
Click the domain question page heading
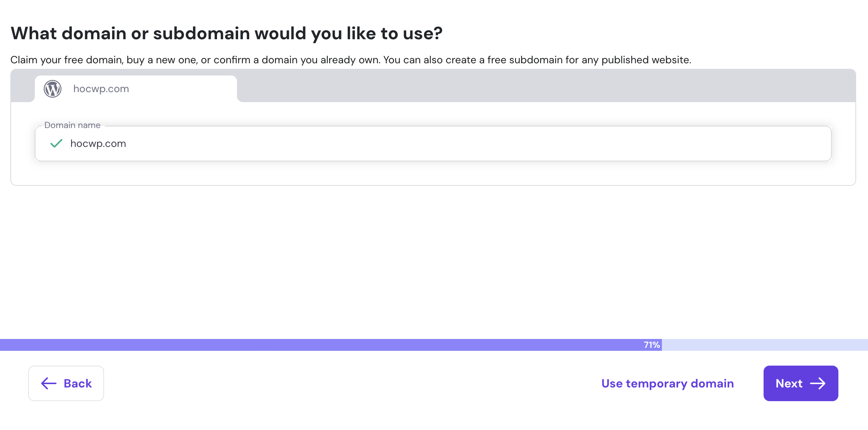226,33
